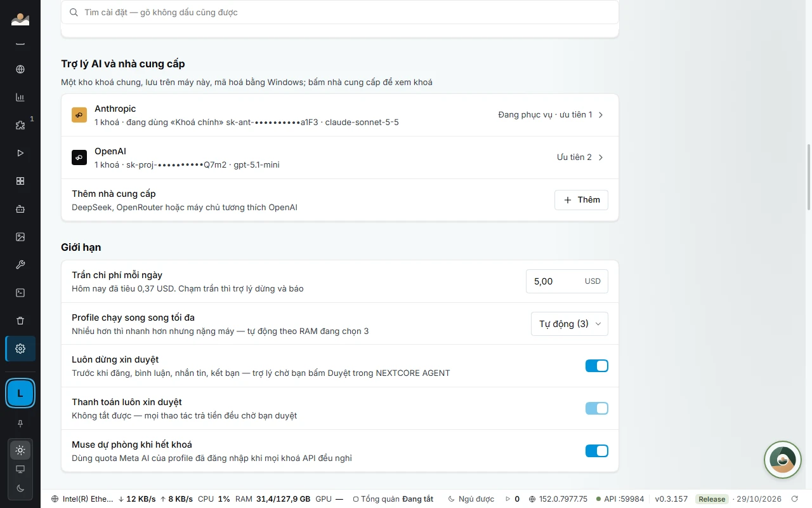Screen dimensions: 812x508
Task: Click the app logo at sidebar top
Action: click(20, 19)
